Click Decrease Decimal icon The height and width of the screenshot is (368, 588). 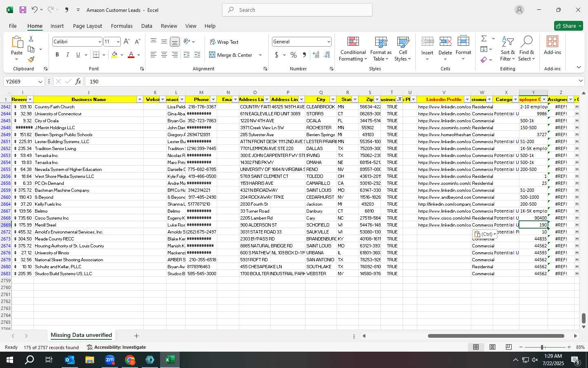(x=327, y=55)
